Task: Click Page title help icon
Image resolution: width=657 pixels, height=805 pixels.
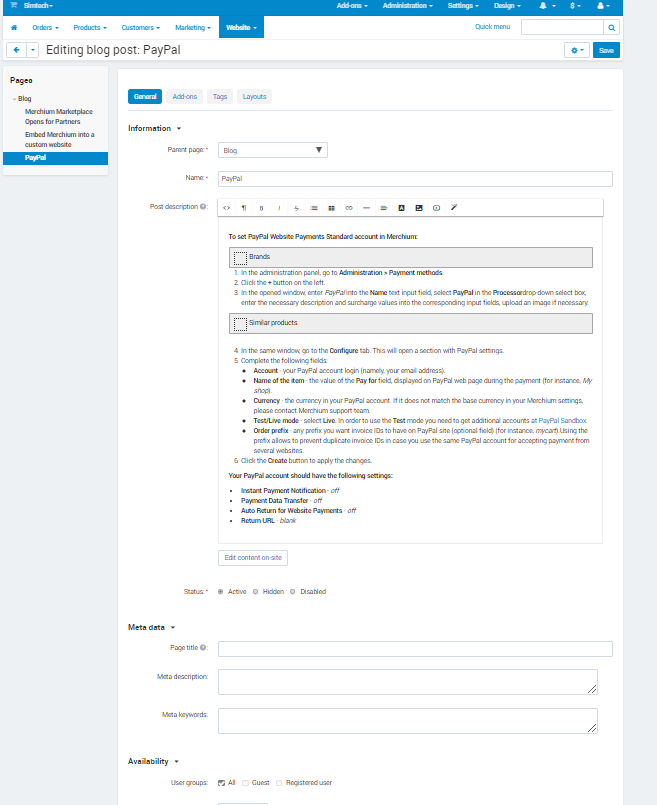Action: coord(203,648)
